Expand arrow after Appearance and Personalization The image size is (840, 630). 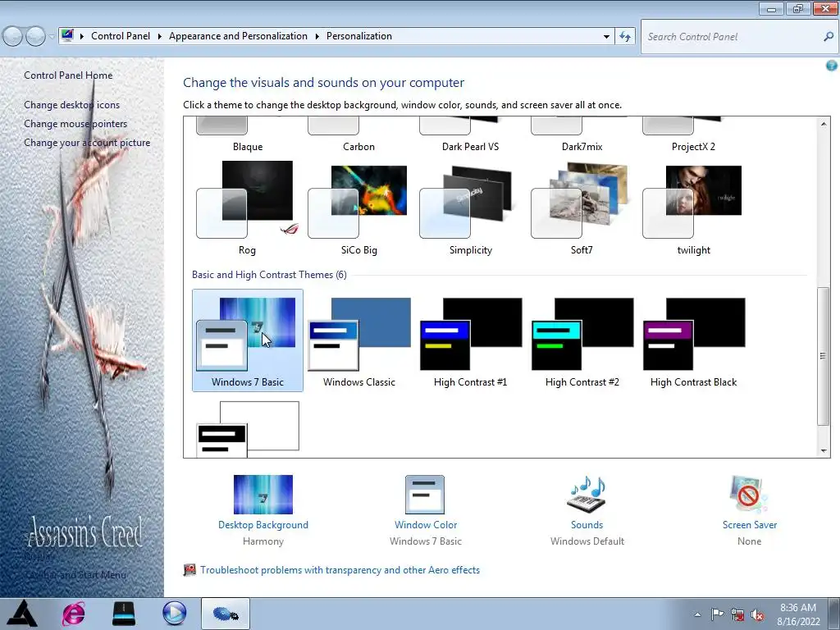(x=317, y=36)
